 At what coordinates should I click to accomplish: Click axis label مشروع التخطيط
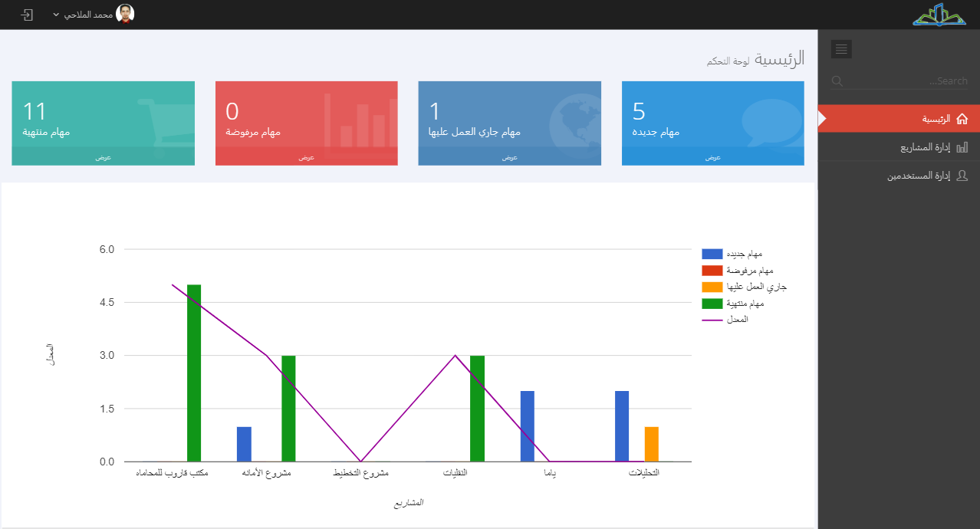(360, 473)
